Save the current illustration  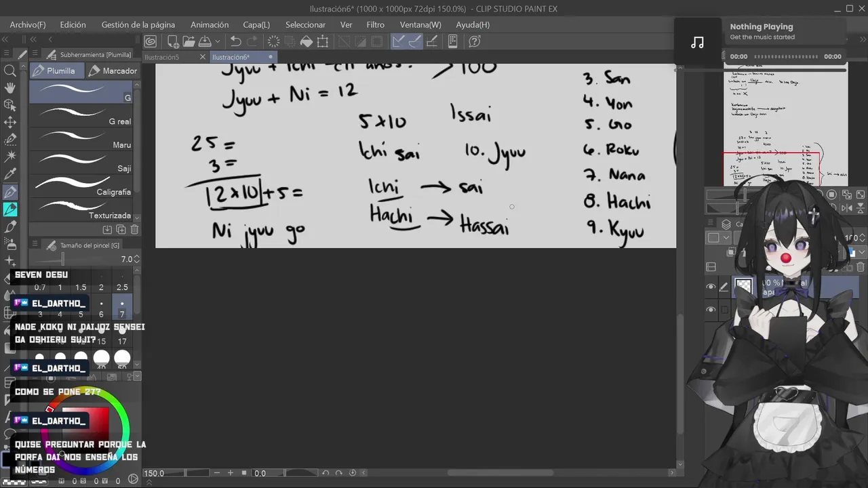coord(205,41)
